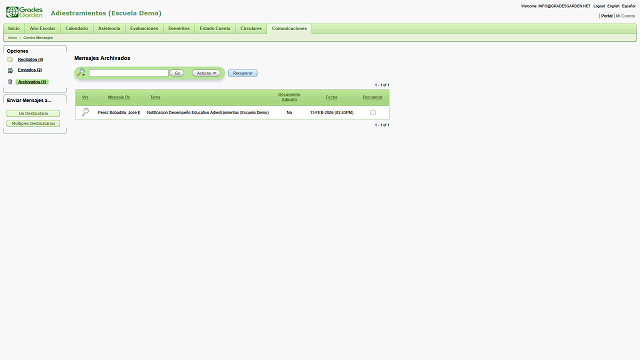
Task: Go to the Estado Cuenta tab
Action: coord(215,28)
